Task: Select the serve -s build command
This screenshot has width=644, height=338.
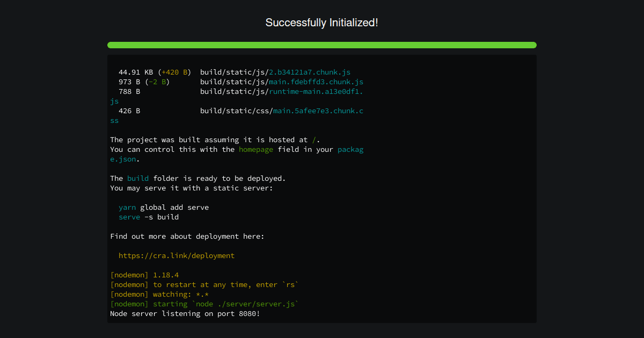Action: [x=149, y=217]
